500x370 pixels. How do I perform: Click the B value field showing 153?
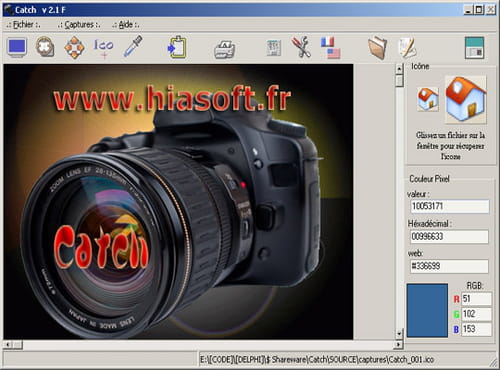tap(476, 329)
